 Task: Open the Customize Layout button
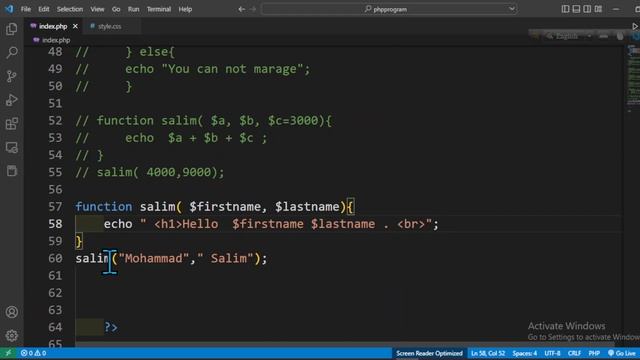pyautogui.click(x=598, y=9)
